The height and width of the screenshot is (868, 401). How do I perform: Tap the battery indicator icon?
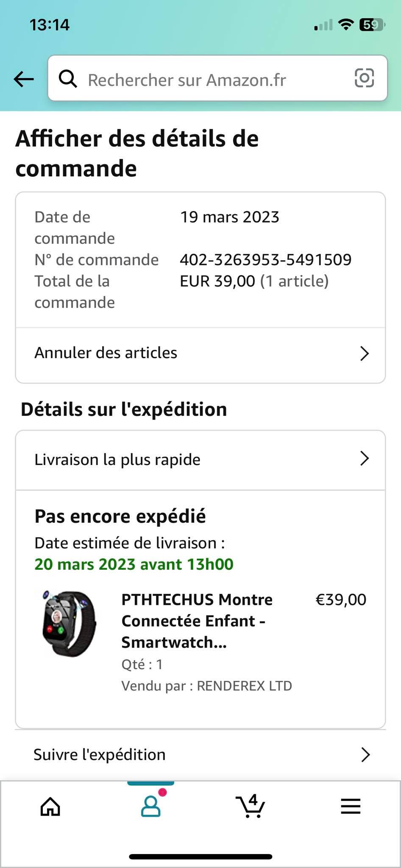372,25
